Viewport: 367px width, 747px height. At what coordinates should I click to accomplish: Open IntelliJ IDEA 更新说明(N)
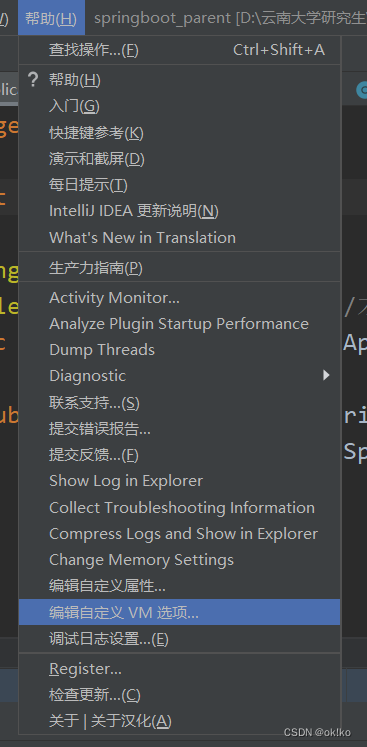(179, 211)
